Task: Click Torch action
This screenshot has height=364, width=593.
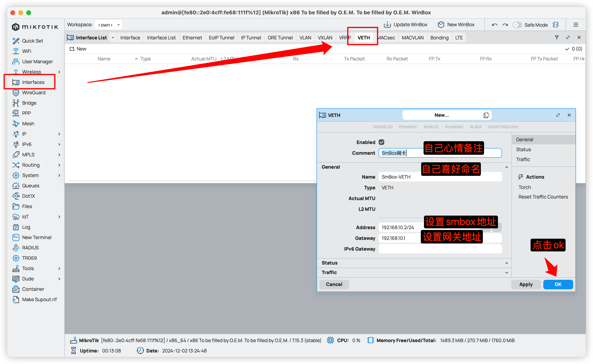Action: [x=525, y=187]
